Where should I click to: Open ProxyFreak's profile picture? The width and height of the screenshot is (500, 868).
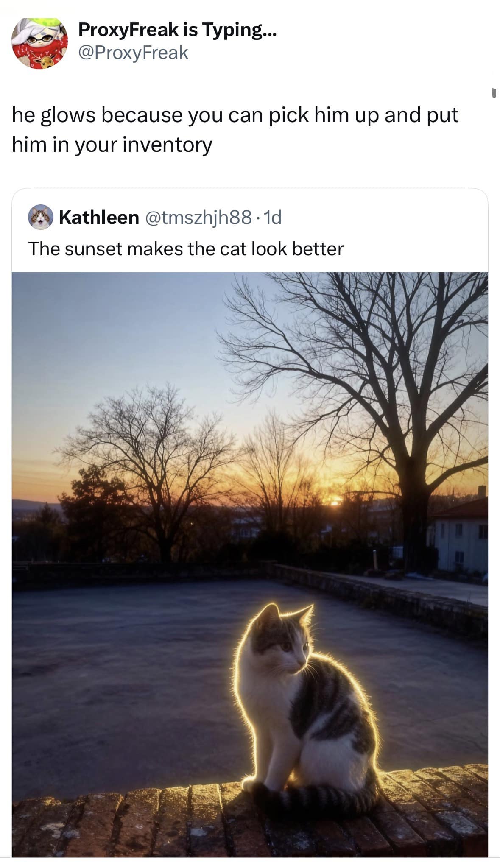[x=39, y=43]
